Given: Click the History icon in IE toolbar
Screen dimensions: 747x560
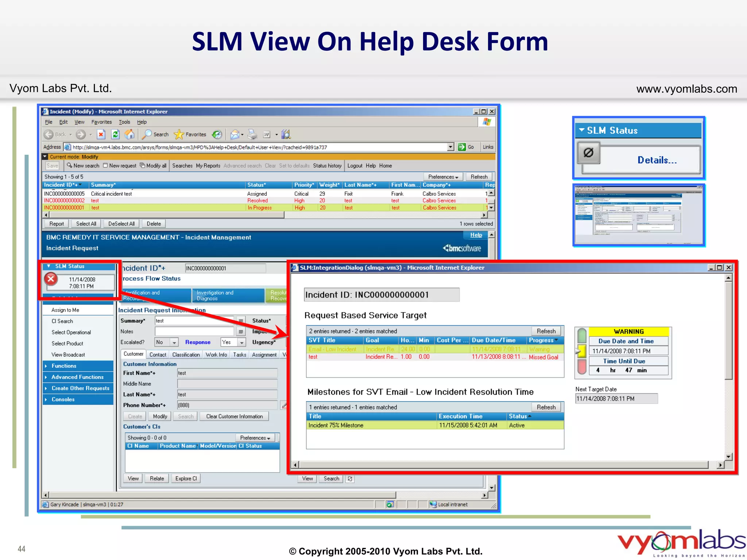Looking at the screenshot, I should coord(217,135).
